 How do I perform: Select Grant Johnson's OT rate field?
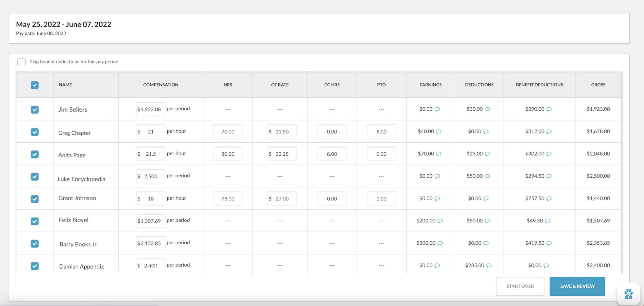coord(282,199)
